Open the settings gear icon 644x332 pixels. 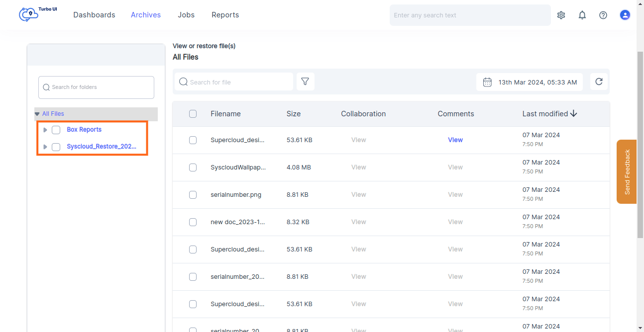tap(561, 15)
